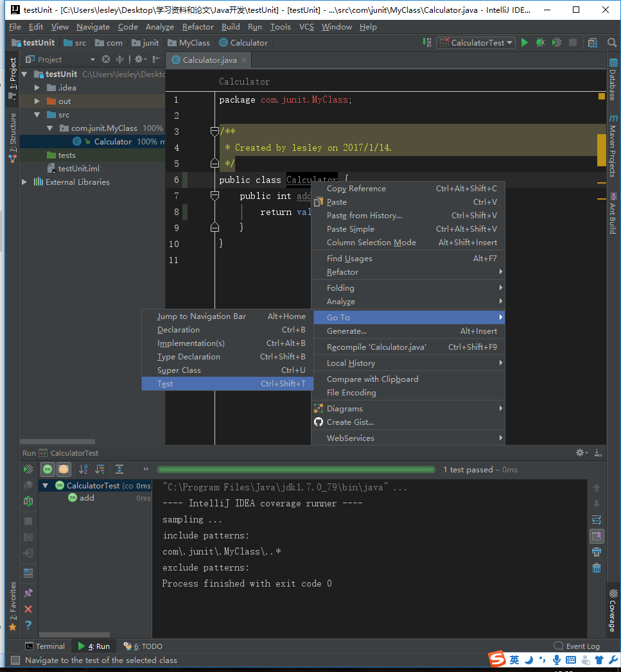Hide the Run tool window via the download-arrow icon
Viewport: 621px width, 672px height.
point(598,452)
